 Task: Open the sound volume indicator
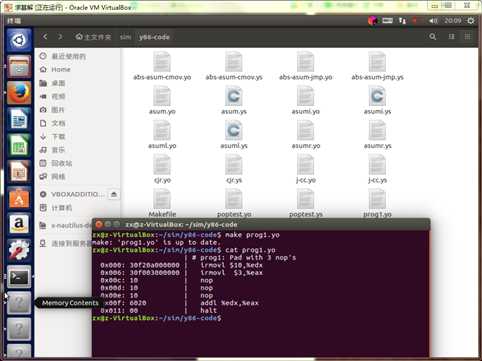[x=433, y=21]
